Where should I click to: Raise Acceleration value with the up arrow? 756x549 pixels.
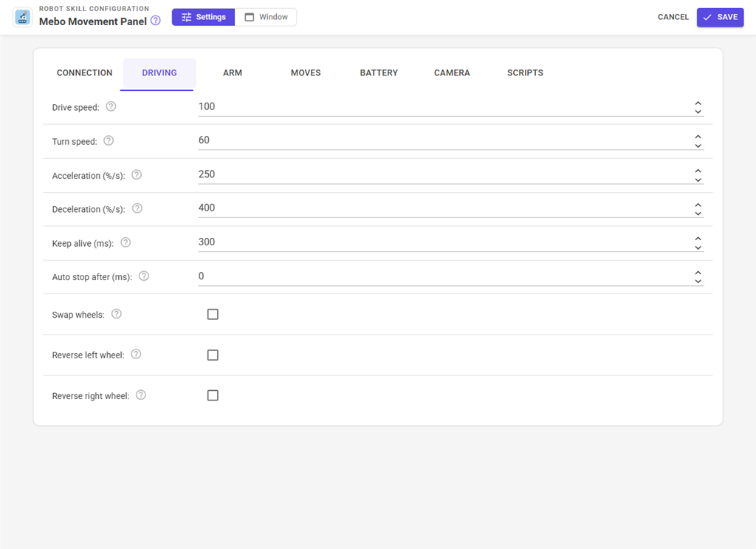[698, 171]
